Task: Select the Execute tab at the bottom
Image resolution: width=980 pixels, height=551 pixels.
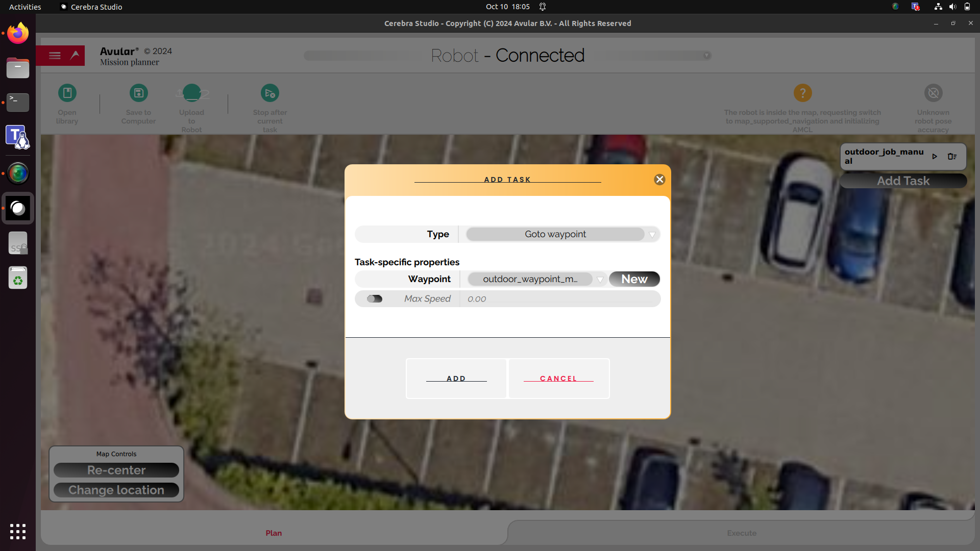Action: coord(742,532)
